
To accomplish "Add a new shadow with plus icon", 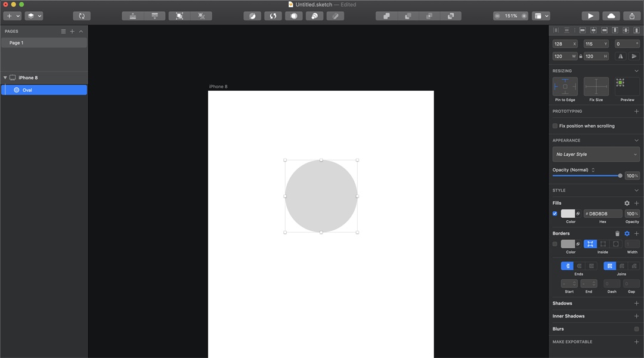I will click(636, 303).
